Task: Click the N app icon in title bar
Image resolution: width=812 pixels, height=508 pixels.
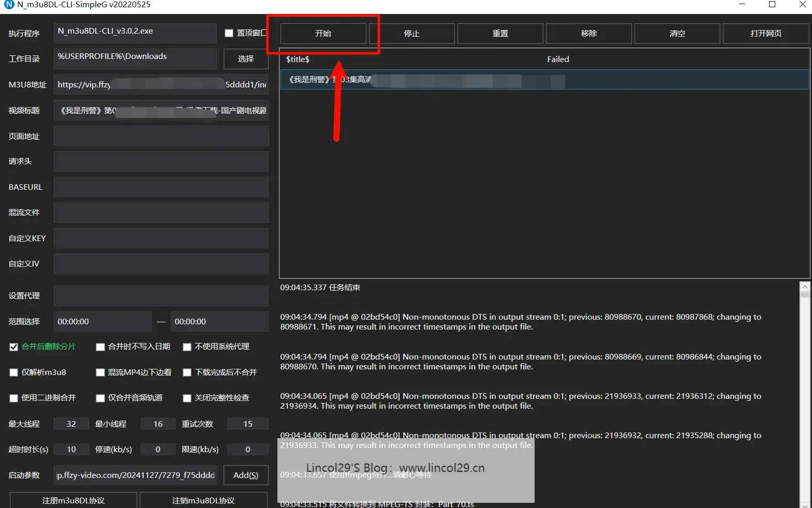Action: pos(9,5)
